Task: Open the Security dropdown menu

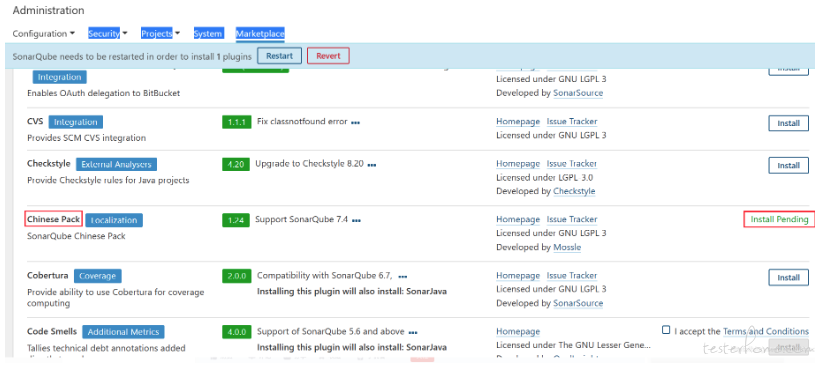Action: [108, 34]
